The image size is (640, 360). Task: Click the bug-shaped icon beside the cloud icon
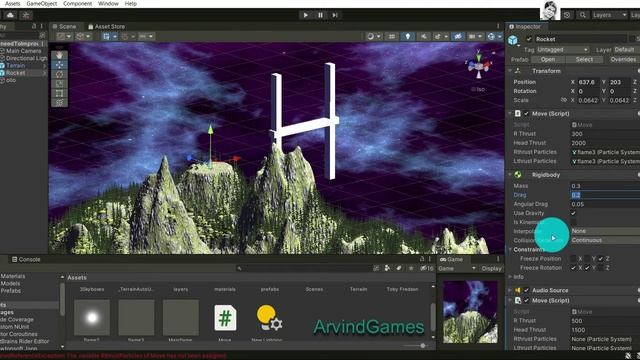[26, 15]
